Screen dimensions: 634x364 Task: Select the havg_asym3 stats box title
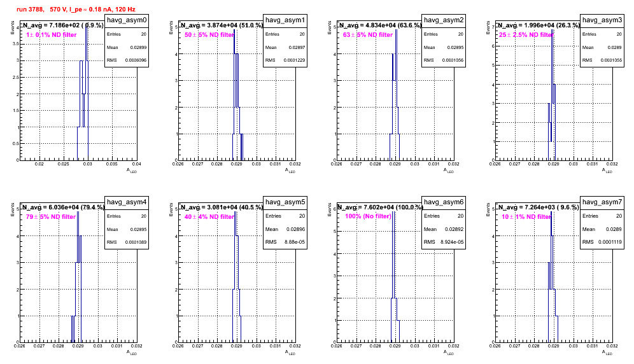(602, 20)
